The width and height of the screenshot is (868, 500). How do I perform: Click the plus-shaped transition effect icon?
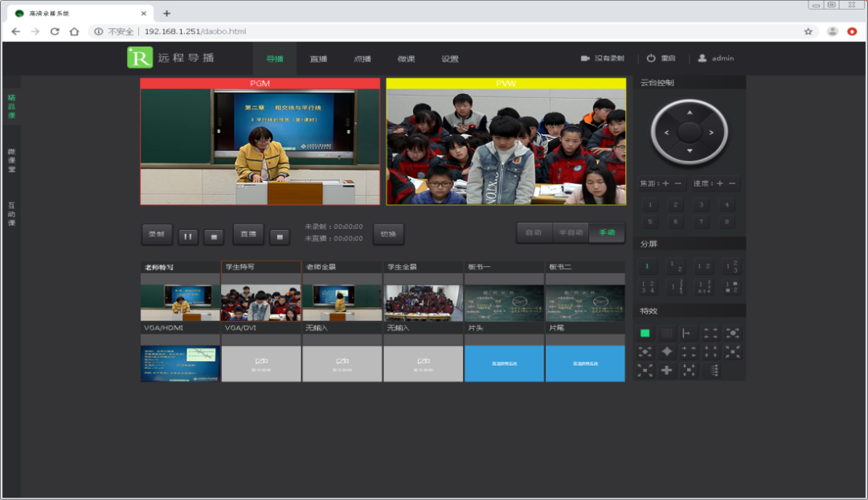(x=666, y=370)
